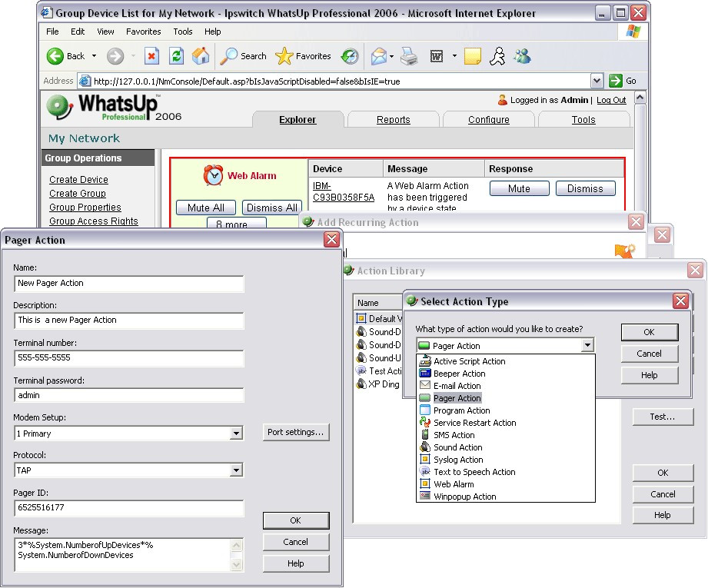Open the Mail icon dropdown arrow
708x588 pixels.
point(391,56)
